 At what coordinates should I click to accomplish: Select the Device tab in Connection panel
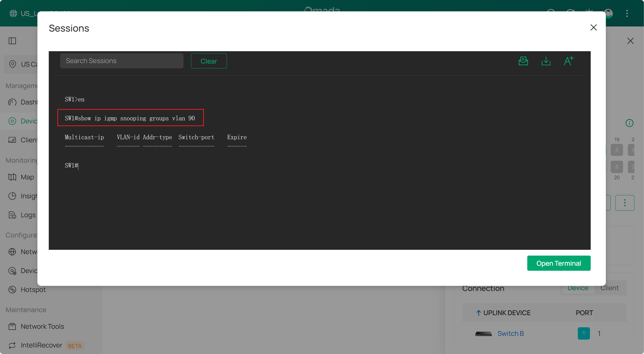pos(578,288)
